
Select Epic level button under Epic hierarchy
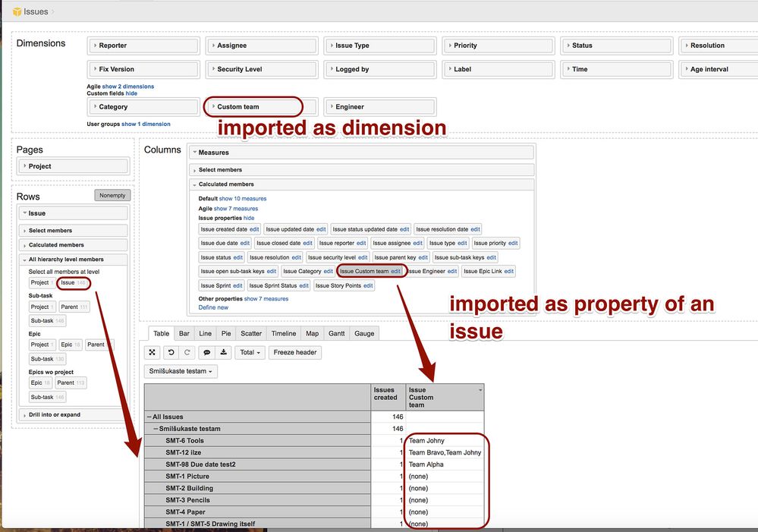pyautogui.click(x=71, y=345)
